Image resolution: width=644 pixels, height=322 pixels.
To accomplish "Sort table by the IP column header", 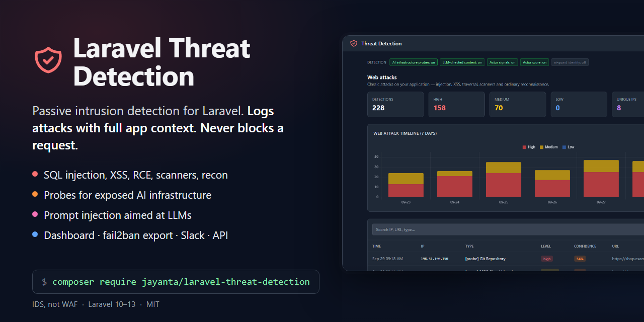I will pos(423,247).
